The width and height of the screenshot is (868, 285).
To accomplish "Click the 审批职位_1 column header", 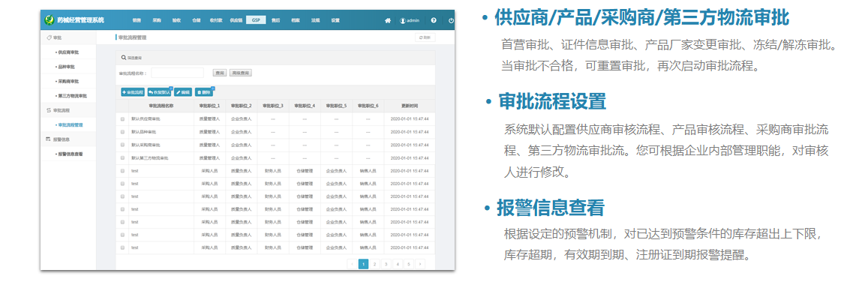I will click(209, 105).
